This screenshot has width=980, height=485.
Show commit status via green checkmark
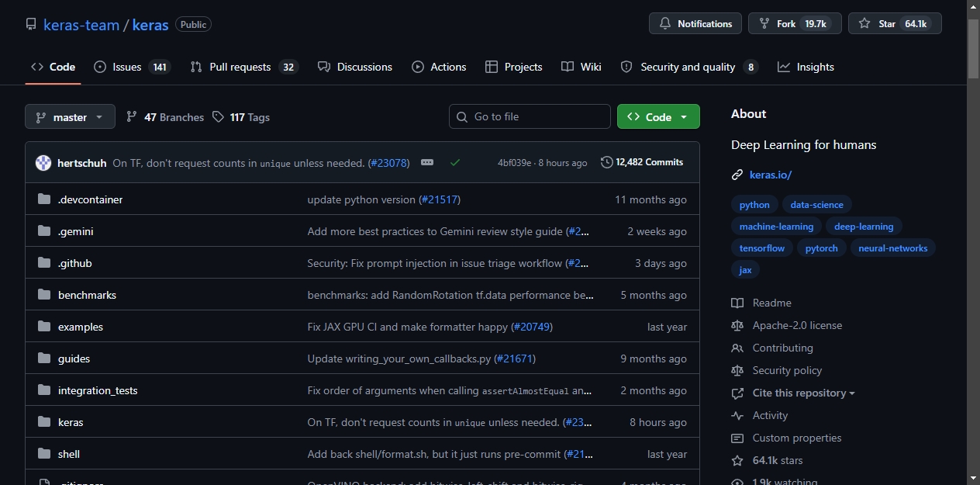click(455, 162)
